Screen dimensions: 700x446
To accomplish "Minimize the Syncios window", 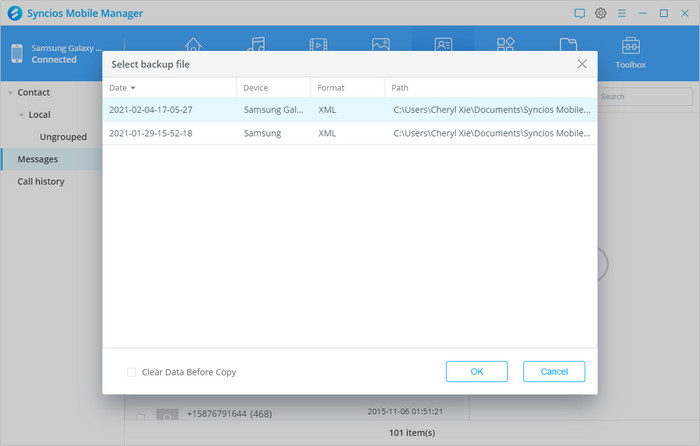I will pyautogui.click(x=642, y=13).
